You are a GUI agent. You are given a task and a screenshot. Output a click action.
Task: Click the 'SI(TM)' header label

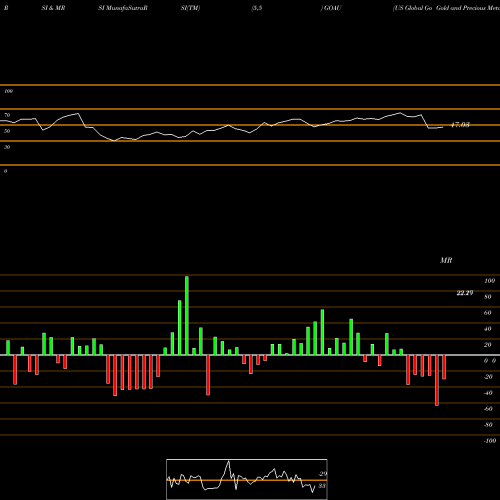tap(190, 8)
